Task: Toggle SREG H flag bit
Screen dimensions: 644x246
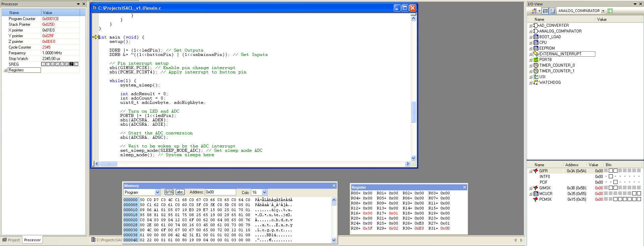Action: pyautogui.click(x=53, y=64)
